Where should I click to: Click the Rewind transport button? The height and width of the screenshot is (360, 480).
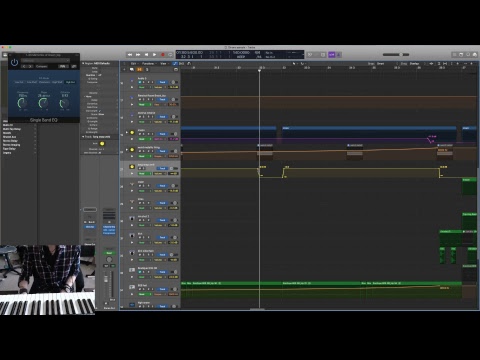tap(130, 55)
